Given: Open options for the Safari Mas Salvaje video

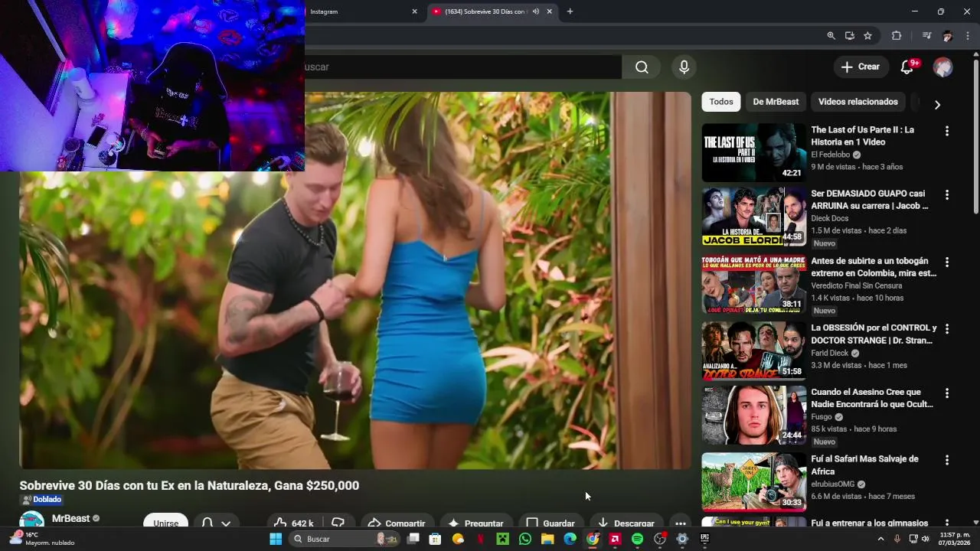Looking at the screenshot, I should click(947, 460).
